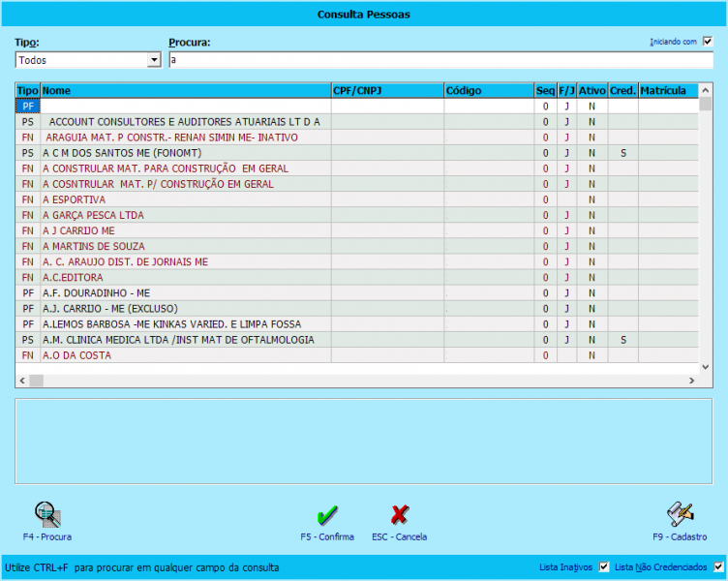The width and height of the screenshot is (728, 581).
Task: Click the Cred. S cell for A C M DOS SANTOS
Action: [x=623, y=153]
